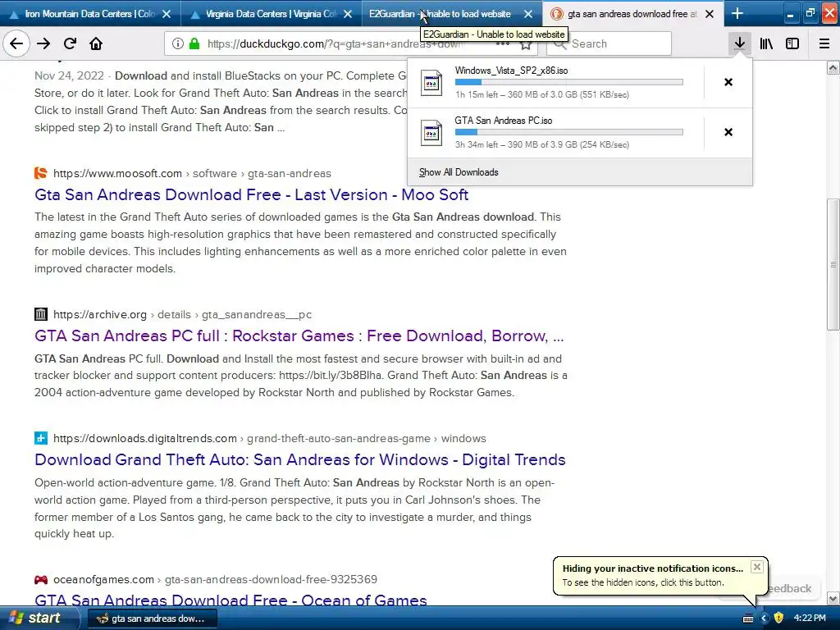Go forward with the arrow button
Viewport: 840px width, 630px height.
click(43, 44)
